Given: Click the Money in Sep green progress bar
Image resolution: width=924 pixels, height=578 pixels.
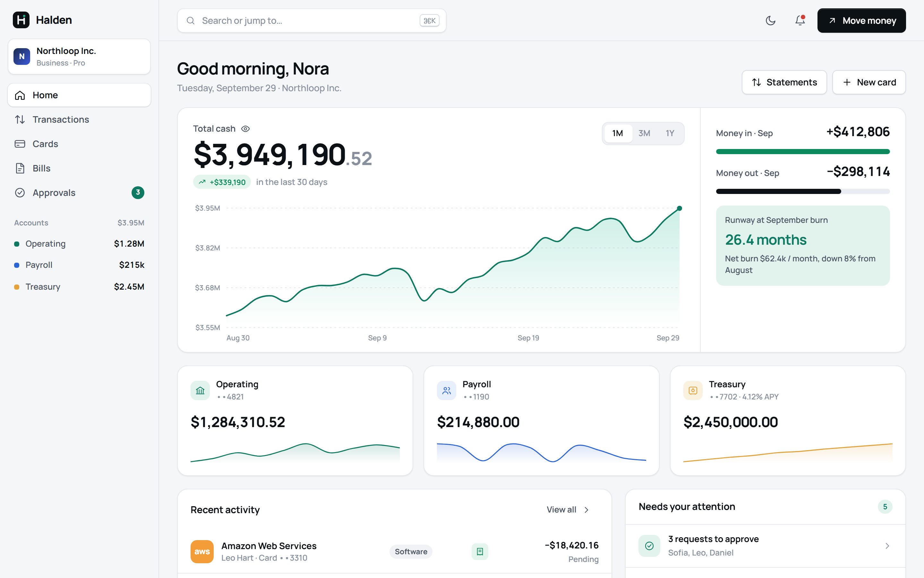Looking at the screenshot, I should (x=803, y=152).
